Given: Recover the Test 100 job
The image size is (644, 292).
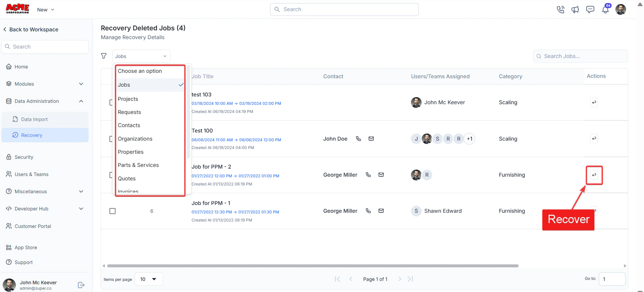Looking at the screenshot, I should [594, 139].
